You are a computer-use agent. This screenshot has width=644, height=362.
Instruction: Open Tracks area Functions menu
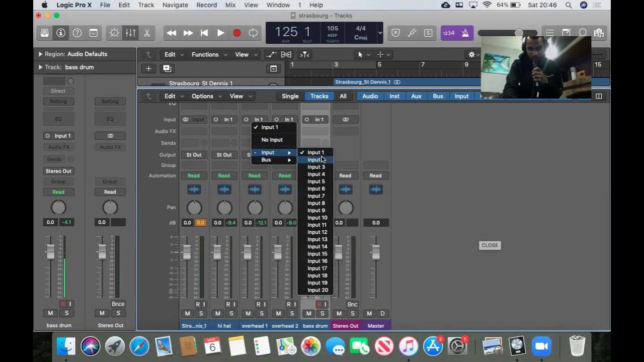209,54
